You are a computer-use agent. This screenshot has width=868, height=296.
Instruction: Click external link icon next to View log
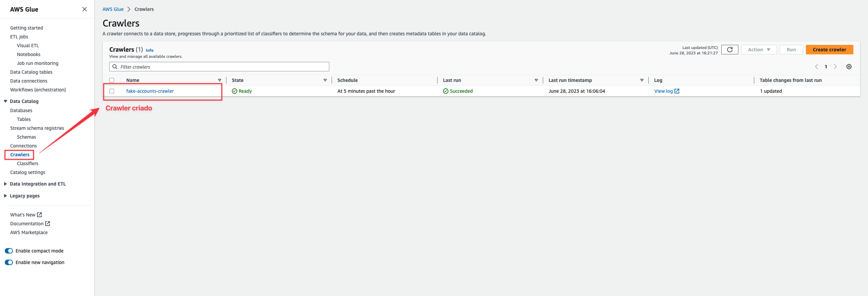tap(677, 91)
